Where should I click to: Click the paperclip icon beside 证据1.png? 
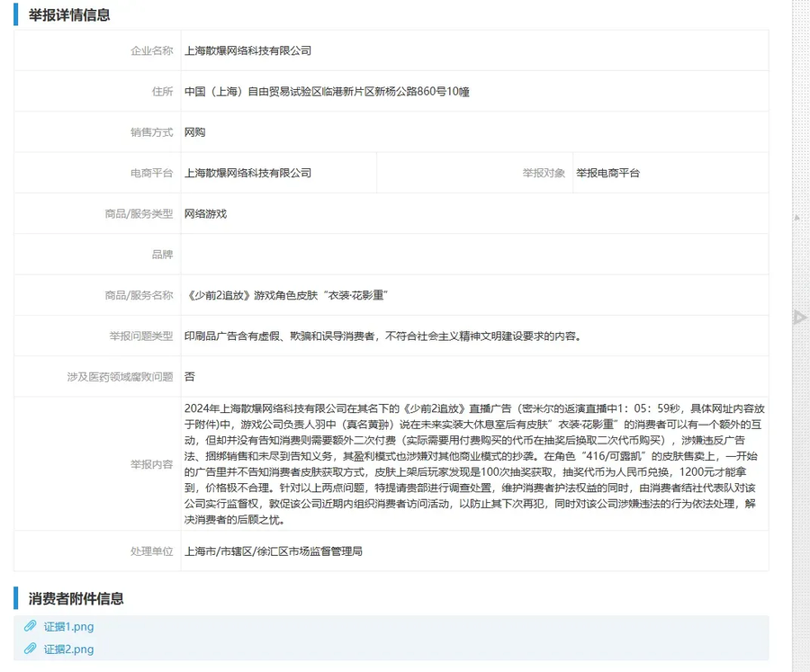pos(31,626)
